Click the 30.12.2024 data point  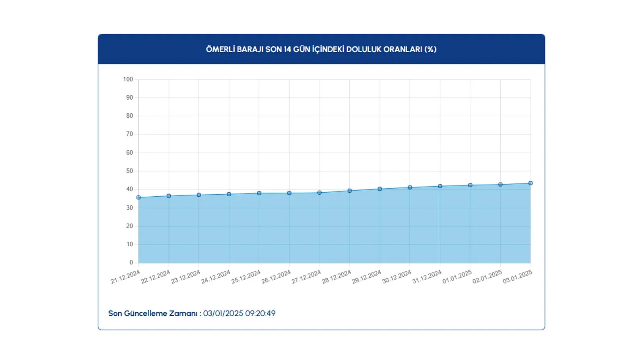pos(410,187)
